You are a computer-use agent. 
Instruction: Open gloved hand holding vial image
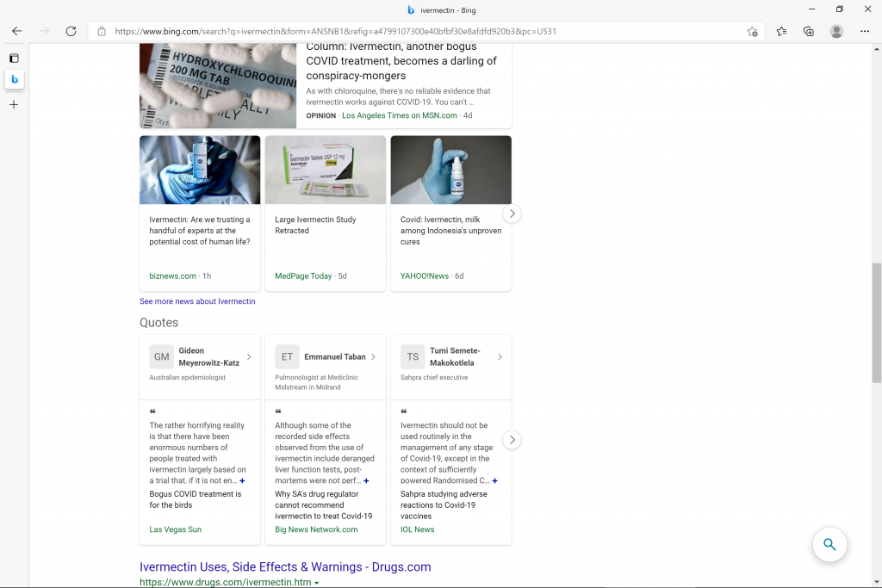(x=200, y=170)
